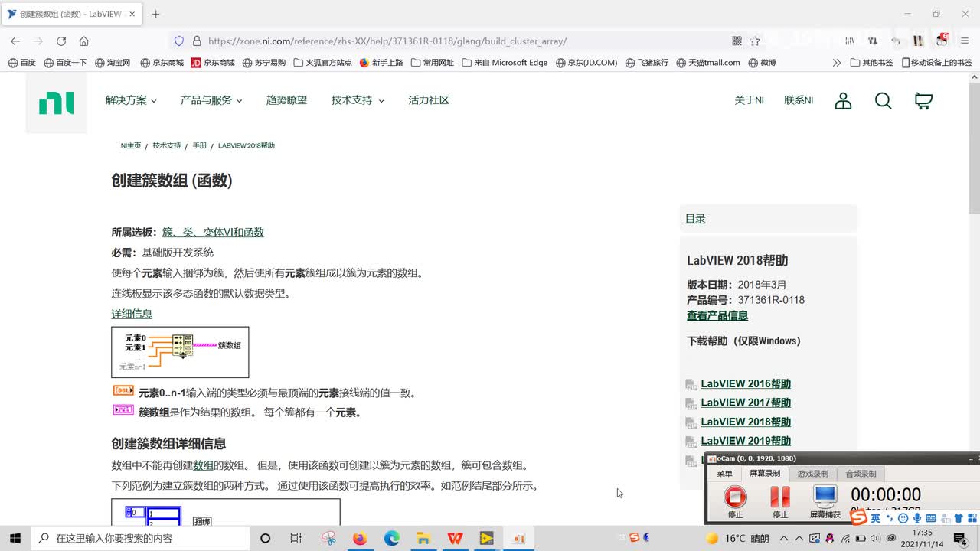
Task: Open the Windows Start button
Action: tap(15, 538)
